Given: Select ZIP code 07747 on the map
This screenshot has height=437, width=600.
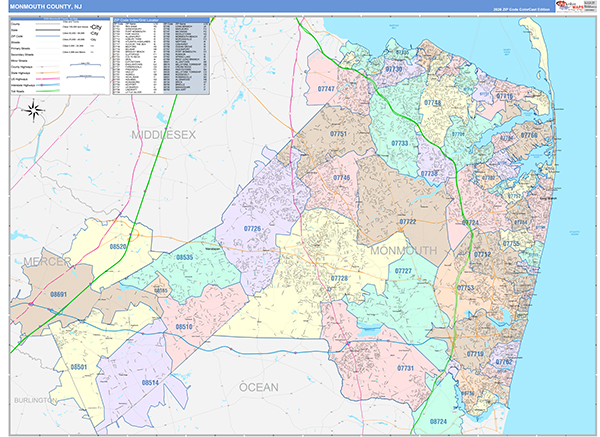Looking at the screenshot, I should point(326,89).
